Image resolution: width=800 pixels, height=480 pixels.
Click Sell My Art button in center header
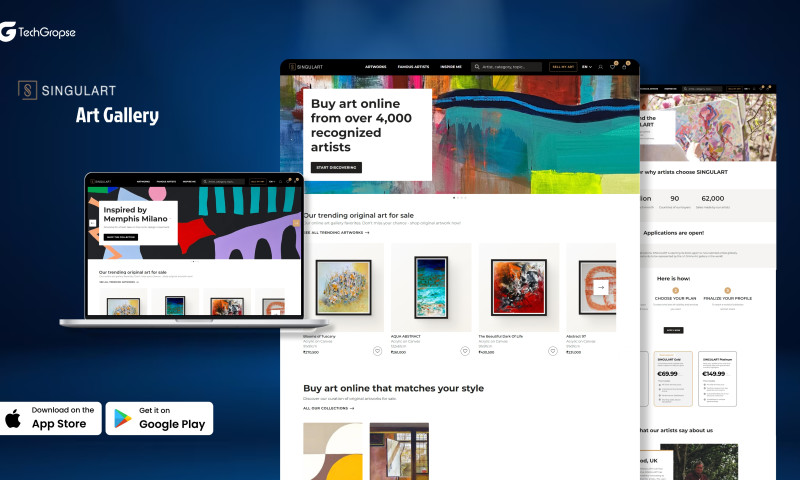tap(563, 67)
